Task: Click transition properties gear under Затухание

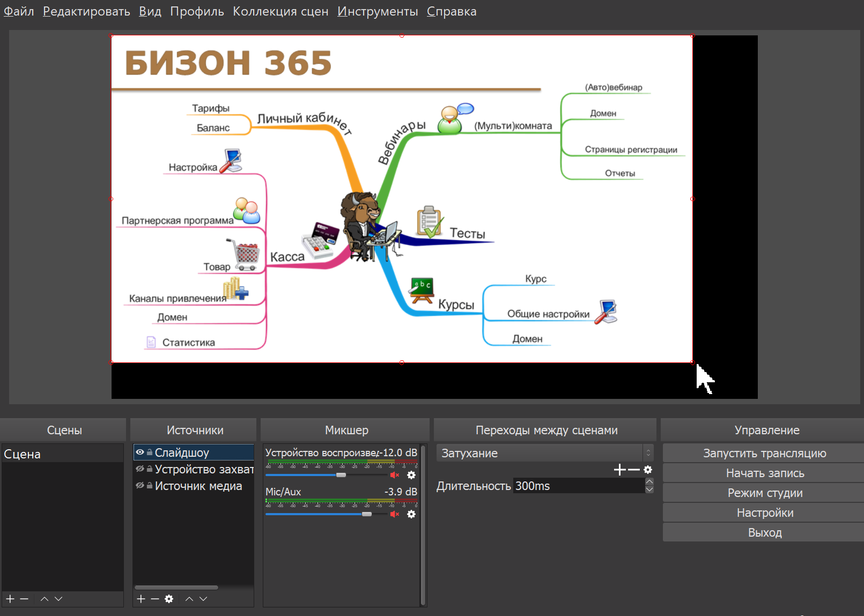Action: coord(648,470)
